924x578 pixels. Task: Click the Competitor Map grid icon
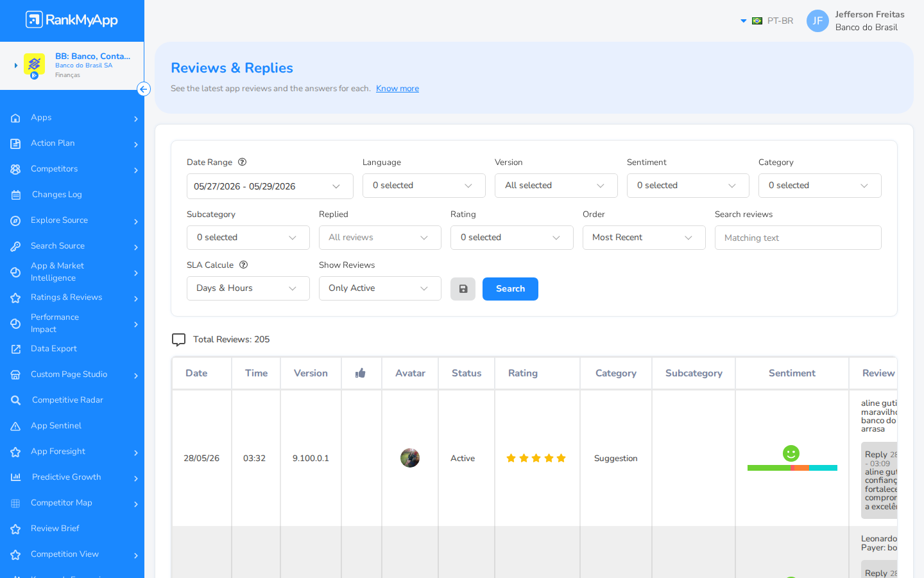coord(15,504)
